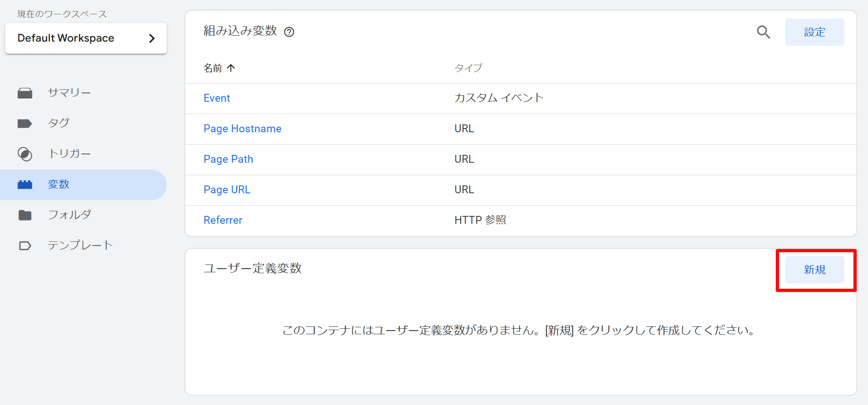Click the 設定 button for built-in variables
The image size is (868, 405).
[x=814, y=32]
